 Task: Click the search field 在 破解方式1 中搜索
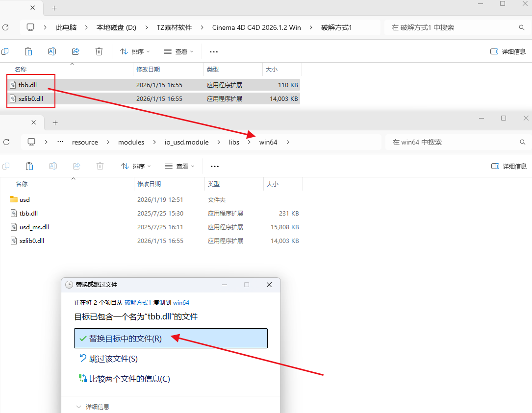point(451,27)
